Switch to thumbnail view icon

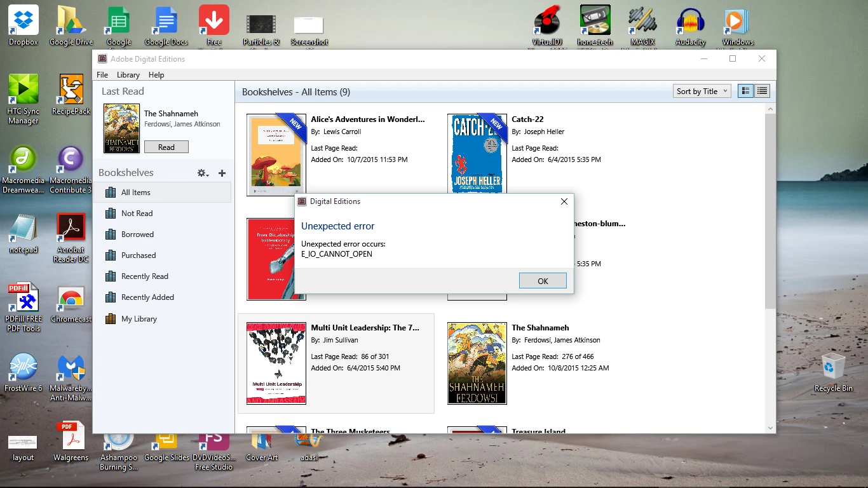click(745, 91)
